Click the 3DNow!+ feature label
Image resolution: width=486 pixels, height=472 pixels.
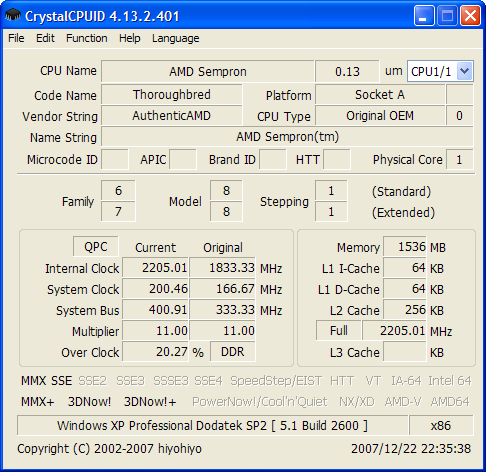150,402
